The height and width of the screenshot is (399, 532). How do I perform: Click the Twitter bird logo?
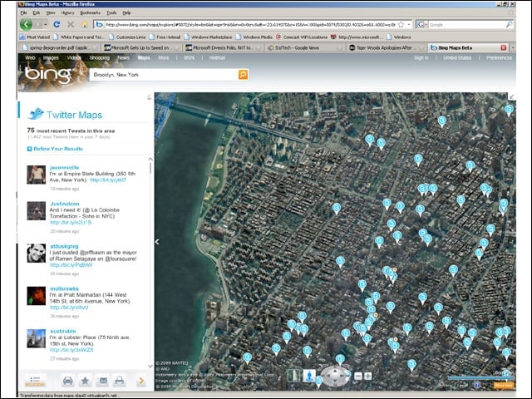coord(37,115)
